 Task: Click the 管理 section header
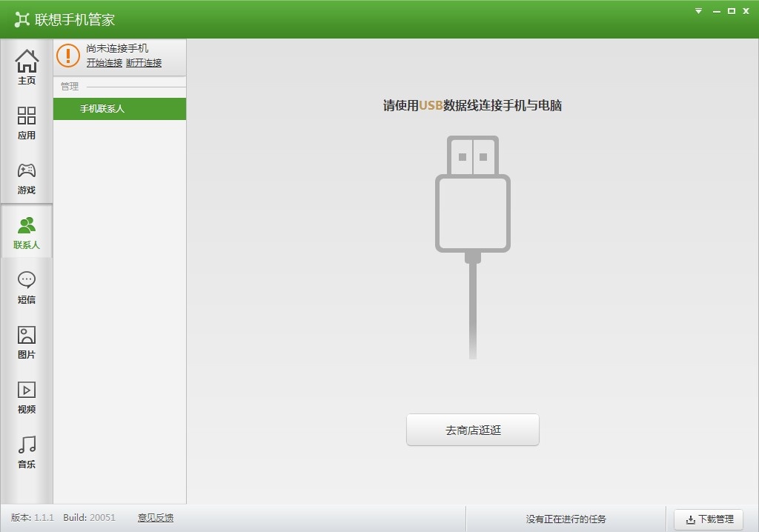click(69, 87)
